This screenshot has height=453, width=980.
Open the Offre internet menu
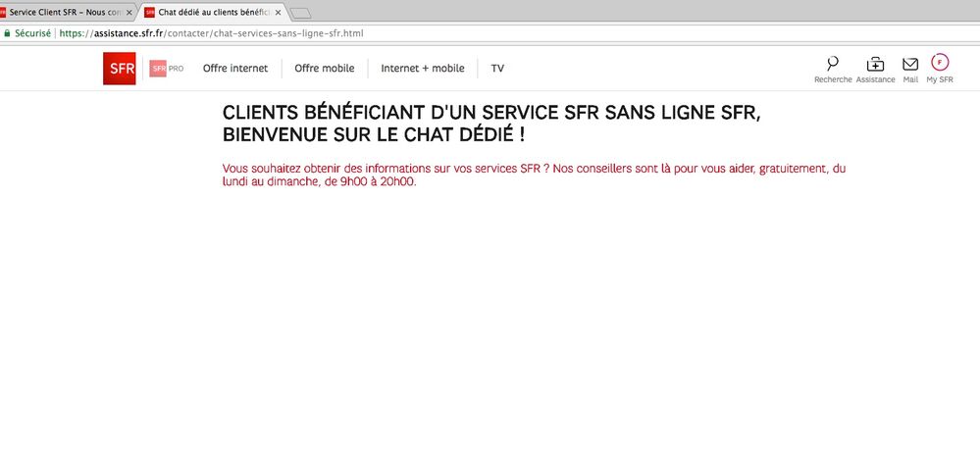tap(234, 69)
